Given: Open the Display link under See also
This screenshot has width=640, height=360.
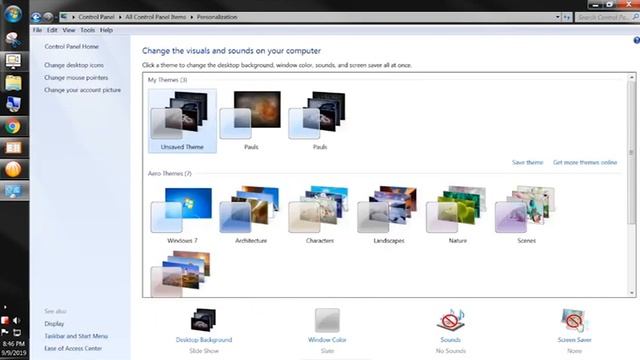Looking at the screenshot, I should point(54,324).
